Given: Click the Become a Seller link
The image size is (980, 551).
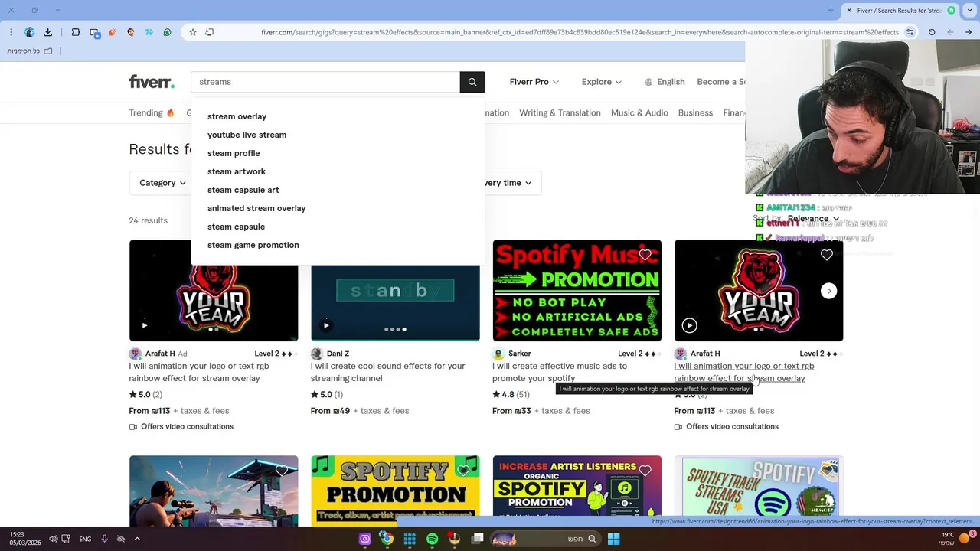Looking at the screenshot, I should point(720,82).
